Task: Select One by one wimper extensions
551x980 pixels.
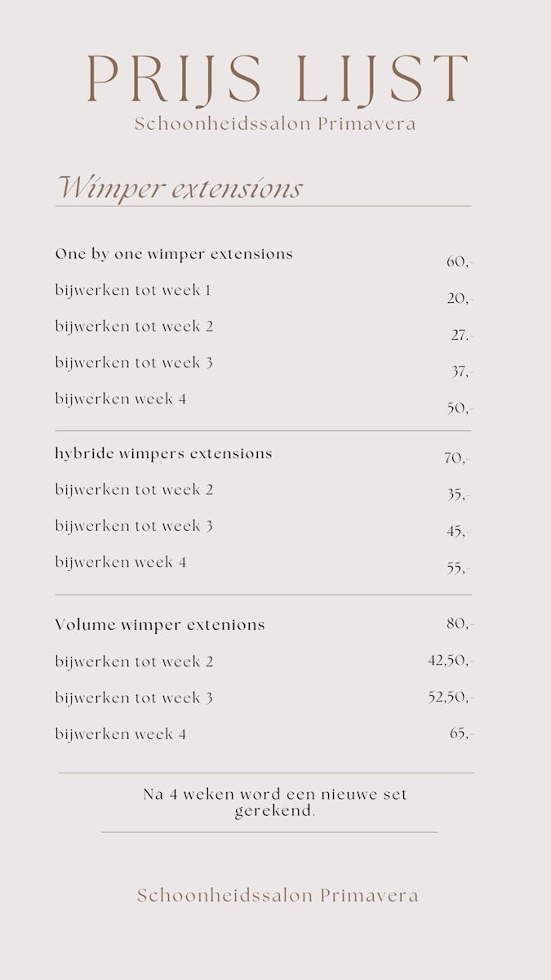Action: 174,254
